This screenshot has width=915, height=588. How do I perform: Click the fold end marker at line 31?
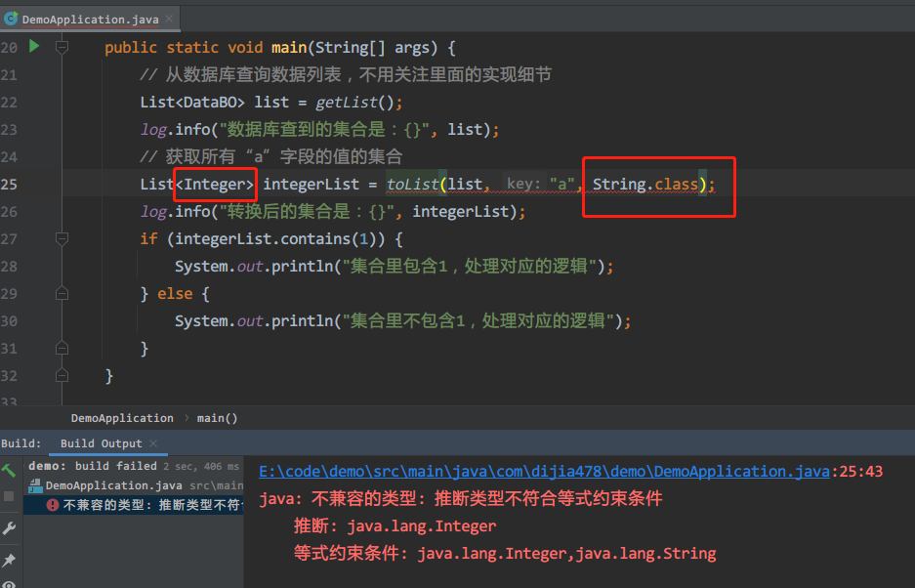[62, 348]
